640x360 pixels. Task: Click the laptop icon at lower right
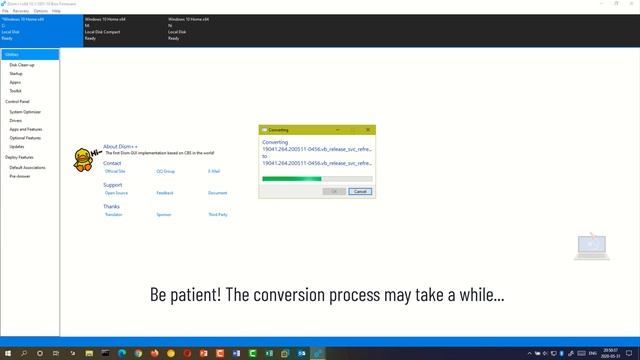click(x=591, y=247)
